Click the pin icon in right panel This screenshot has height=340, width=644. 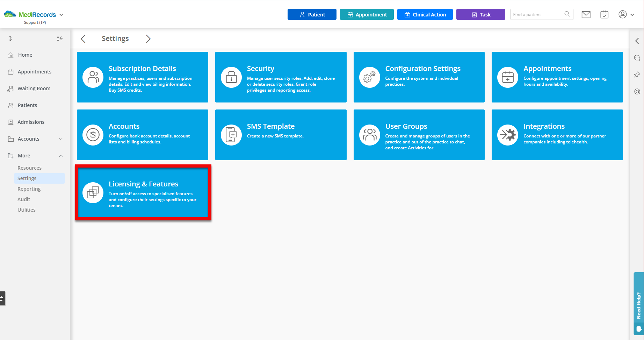click(x=637, y=75)
